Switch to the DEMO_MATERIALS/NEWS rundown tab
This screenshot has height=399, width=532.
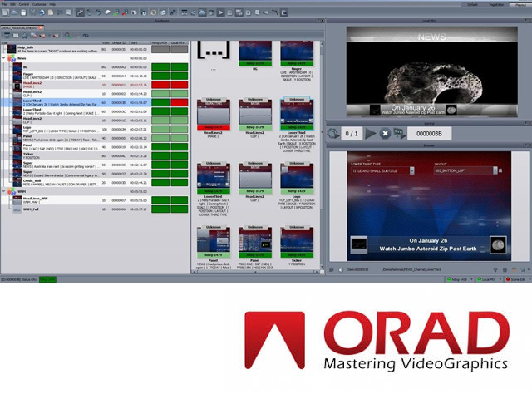22,27
